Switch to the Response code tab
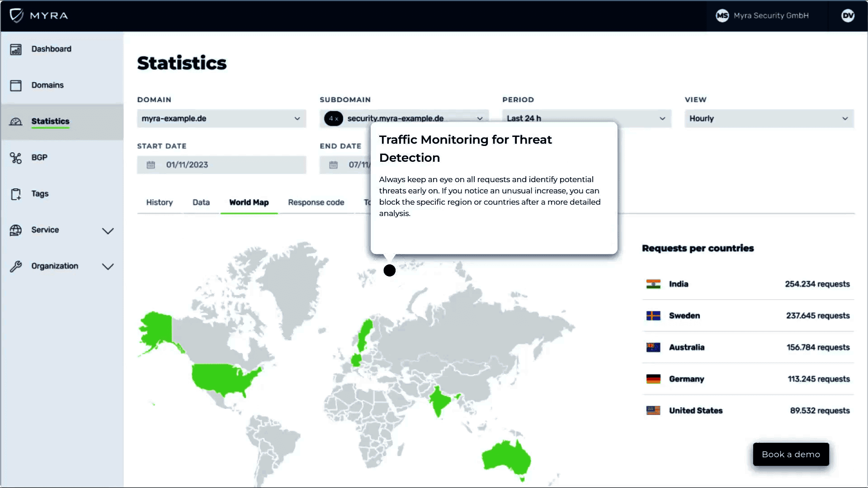The width and height of the screenshot is (868, 488). [316, 202]
